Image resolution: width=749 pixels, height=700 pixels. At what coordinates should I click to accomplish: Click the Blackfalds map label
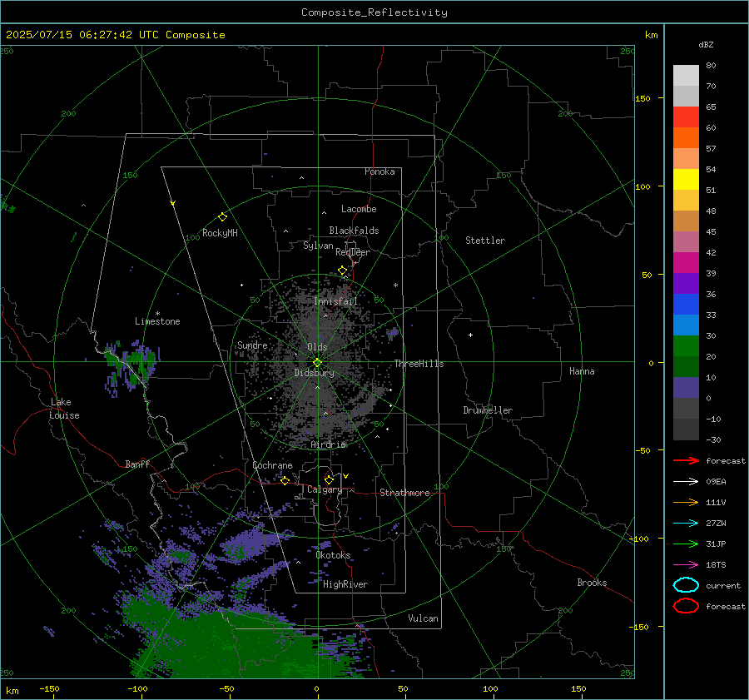pos(354,231)
